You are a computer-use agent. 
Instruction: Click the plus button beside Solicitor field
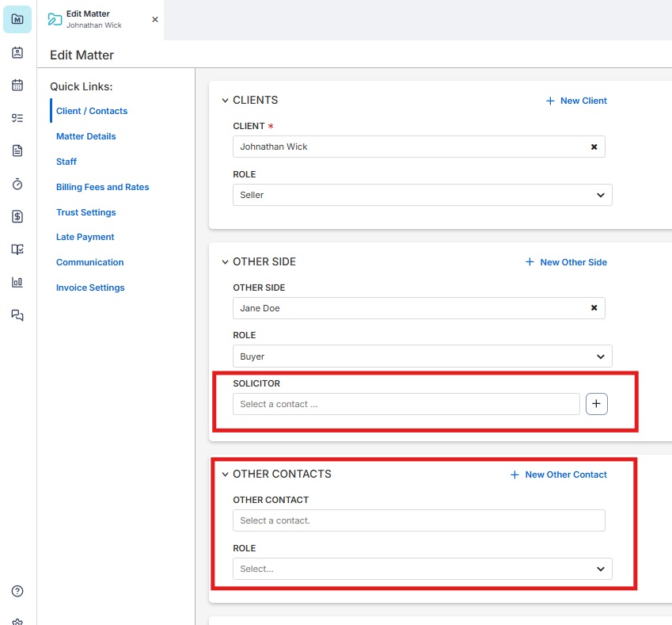(x=597, y=404)
